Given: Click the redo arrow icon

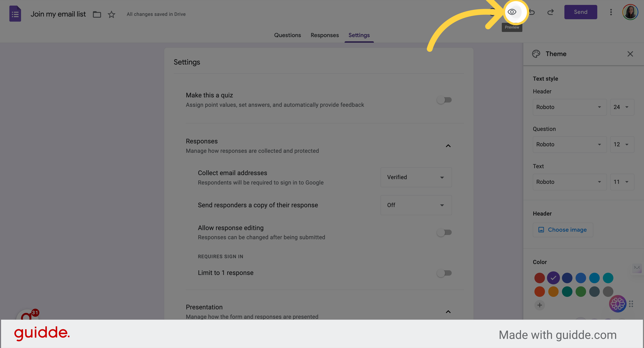Looking at the screenshot, I should 550,12.
